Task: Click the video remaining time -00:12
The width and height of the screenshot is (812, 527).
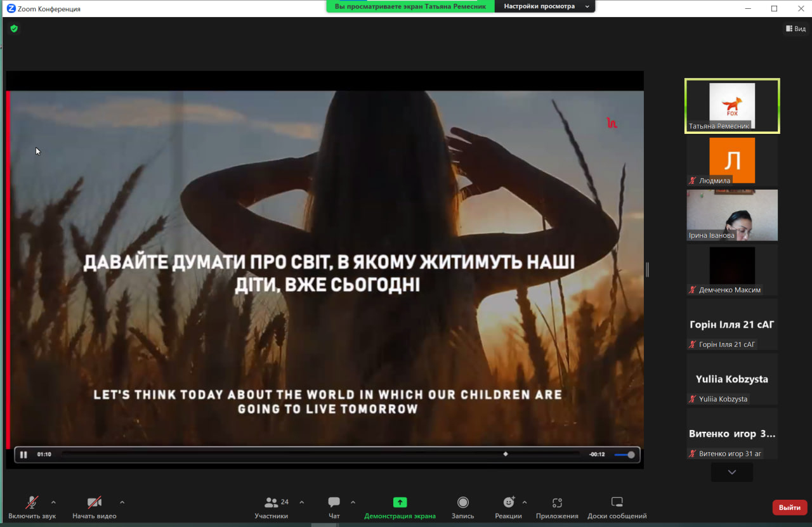Action: coord(597,454)
